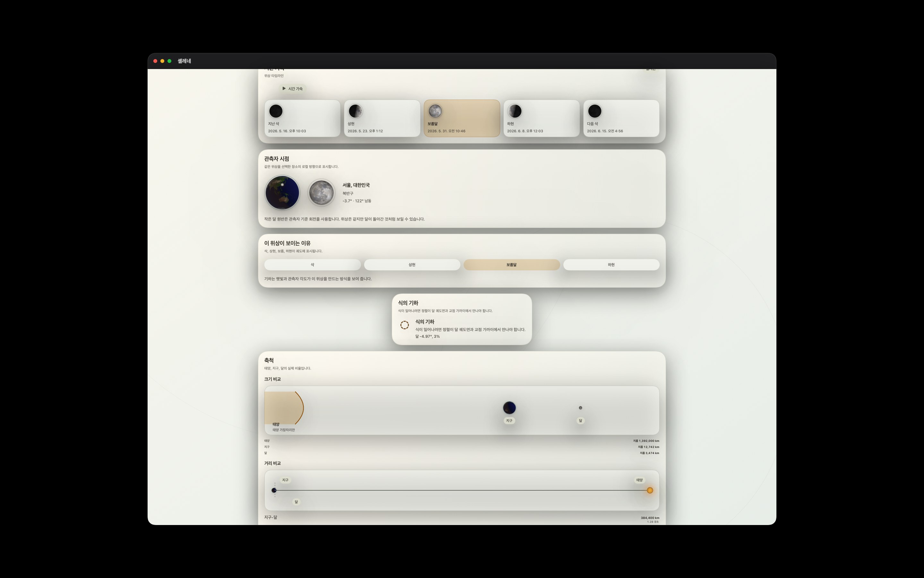Viewport: 924px width, 578px height.
Task: Click the 달 chip in 거리 비교
Action: [296, 502]
